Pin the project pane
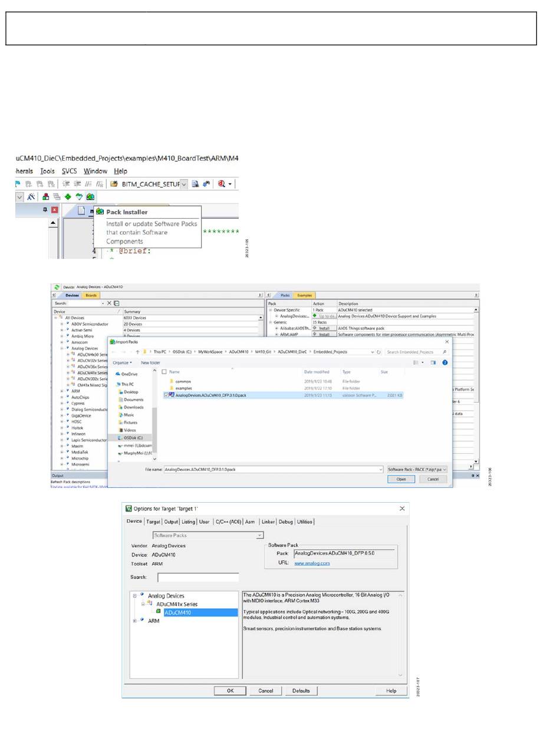 coord(45,210)
